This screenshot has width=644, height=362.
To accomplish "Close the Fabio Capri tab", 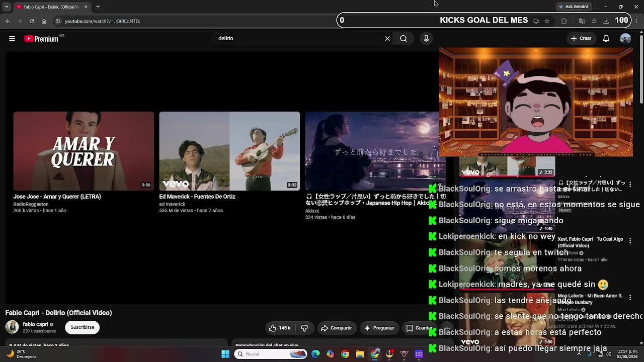I will (x=86, y=7).
